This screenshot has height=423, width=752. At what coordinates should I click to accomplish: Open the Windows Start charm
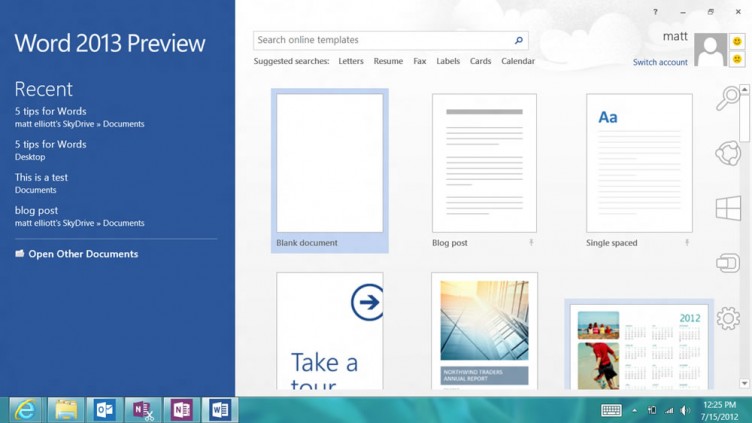click(728, 208)
